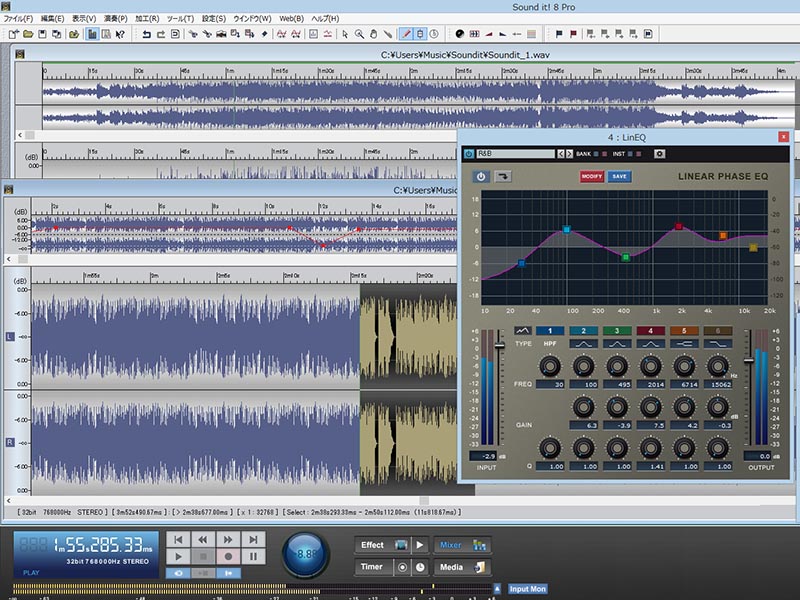The image size is (800, 600).
Task: Toggle the EQ bypass power button
Action: point(481,177)
